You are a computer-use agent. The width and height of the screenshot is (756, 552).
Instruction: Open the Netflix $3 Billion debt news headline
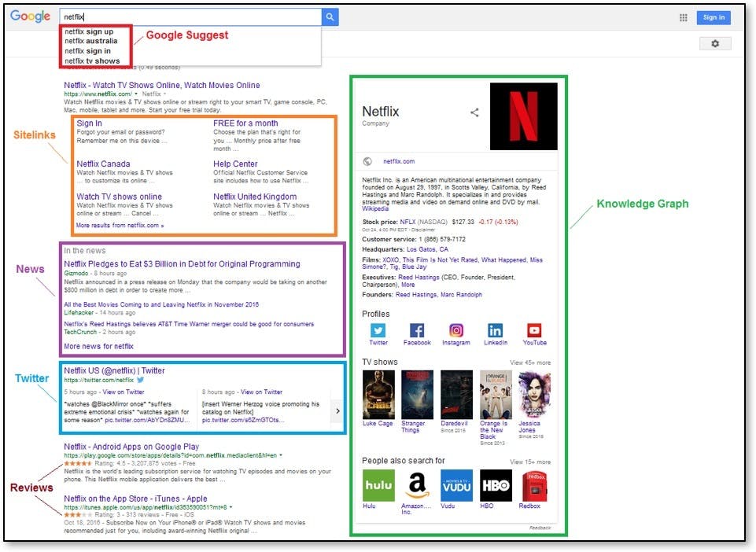182,264
